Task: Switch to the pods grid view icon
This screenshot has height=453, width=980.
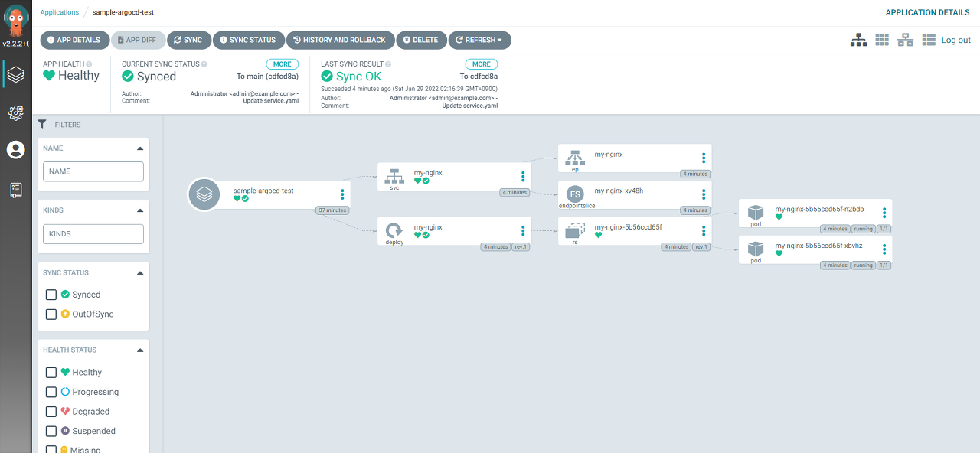Action: tap(882, 40)
